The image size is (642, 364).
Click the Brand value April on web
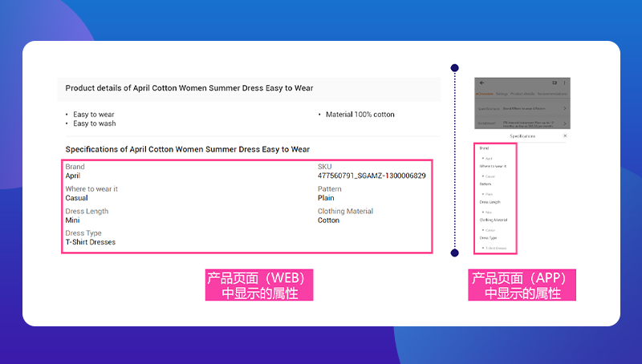coord(73,176)
